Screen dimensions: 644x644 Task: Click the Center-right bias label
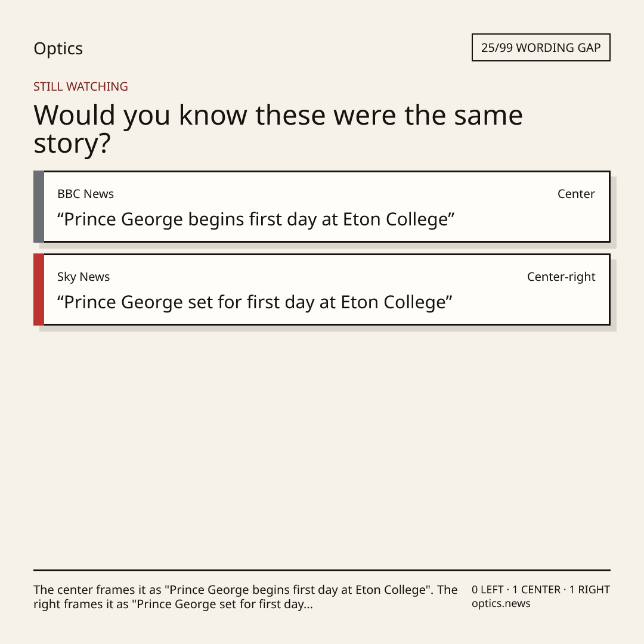point(561,277)
